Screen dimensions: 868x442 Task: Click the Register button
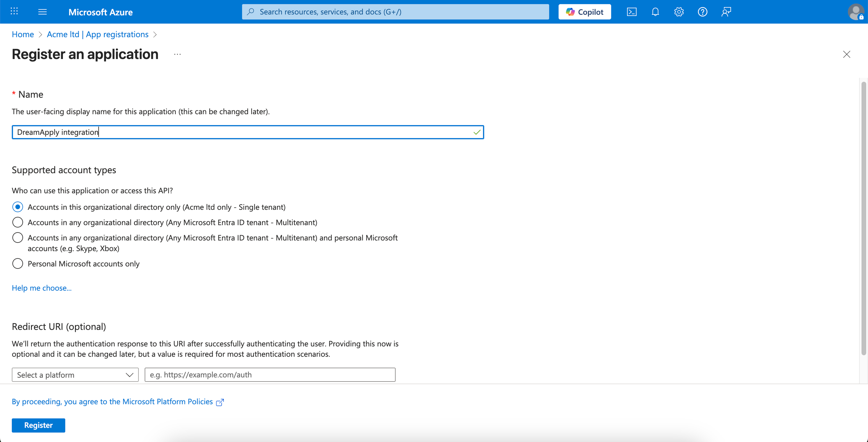(x=38, y=425)
